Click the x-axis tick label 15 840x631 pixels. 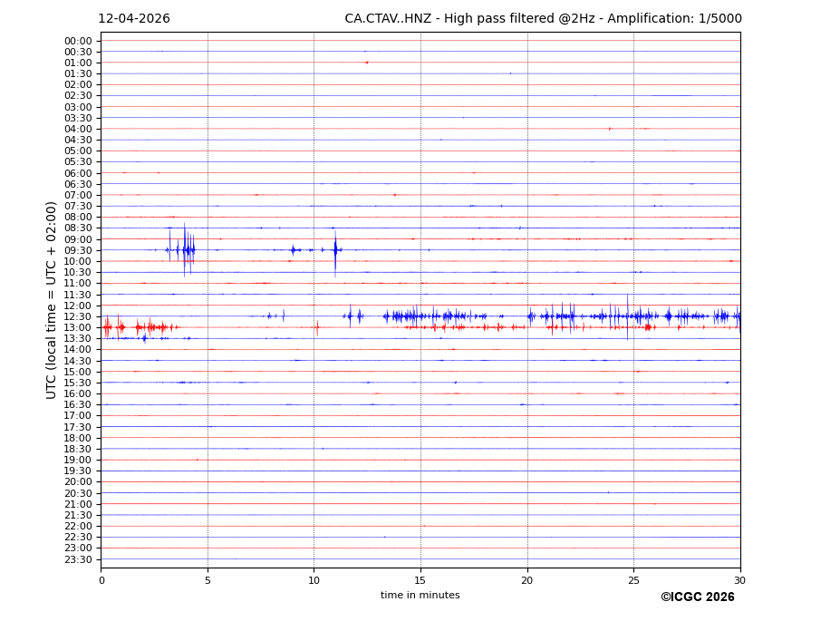pyautogui.click(x=420, y=580)
